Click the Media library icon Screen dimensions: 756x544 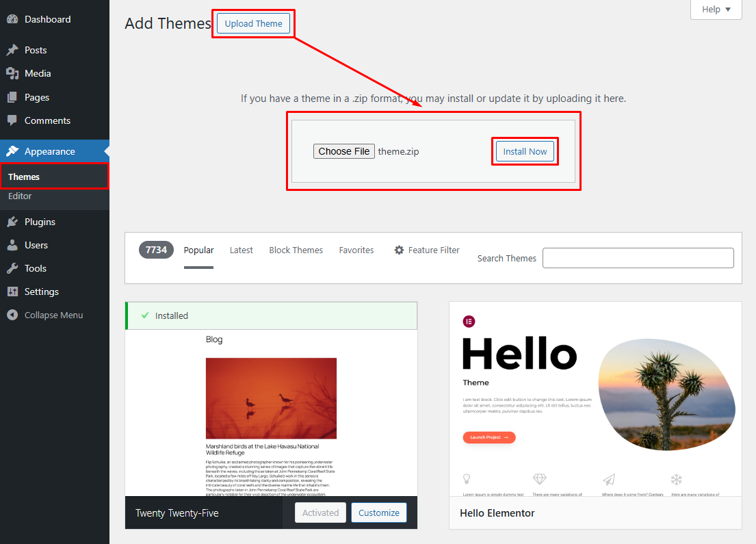tap(12, 73)
